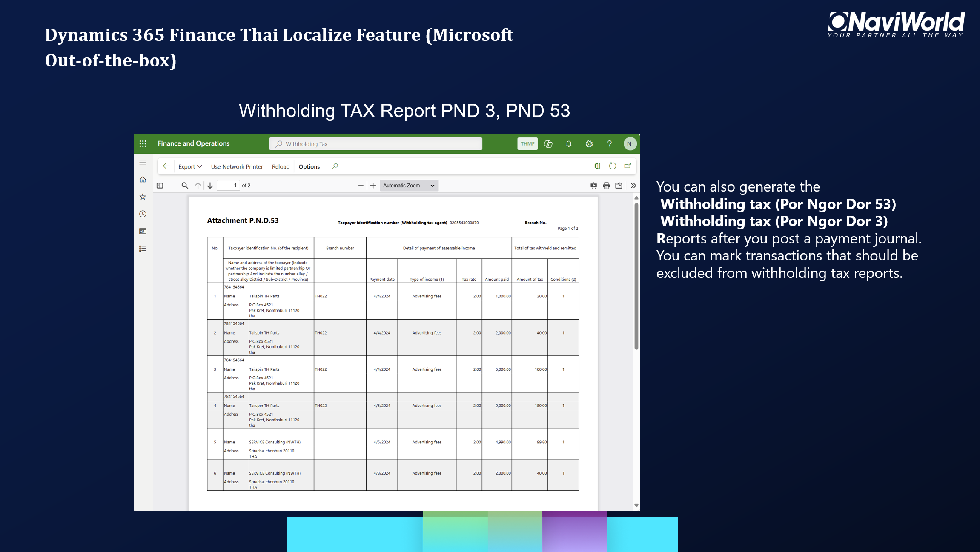Open the settings gear
The height and width of the screenshot is (552, 980).
[x=589, y=144]
